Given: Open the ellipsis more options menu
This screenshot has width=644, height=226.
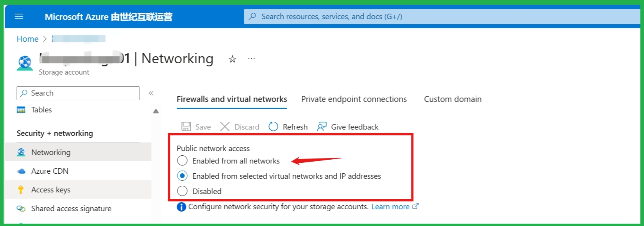Looking at the screenshot, I should click(x=251, y=59).
